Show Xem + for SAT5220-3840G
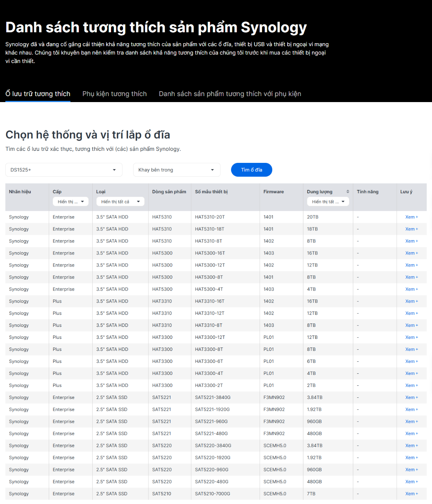Screen dimensions: 432x504 click(x=411, y=445)
